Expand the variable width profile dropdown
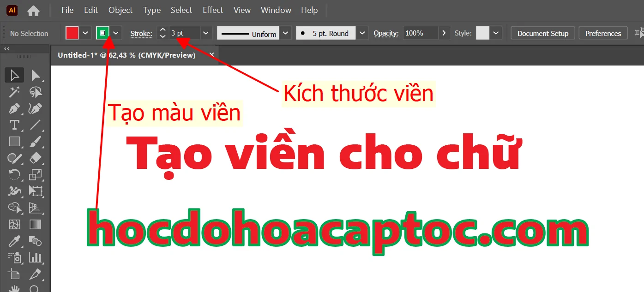 285,33
